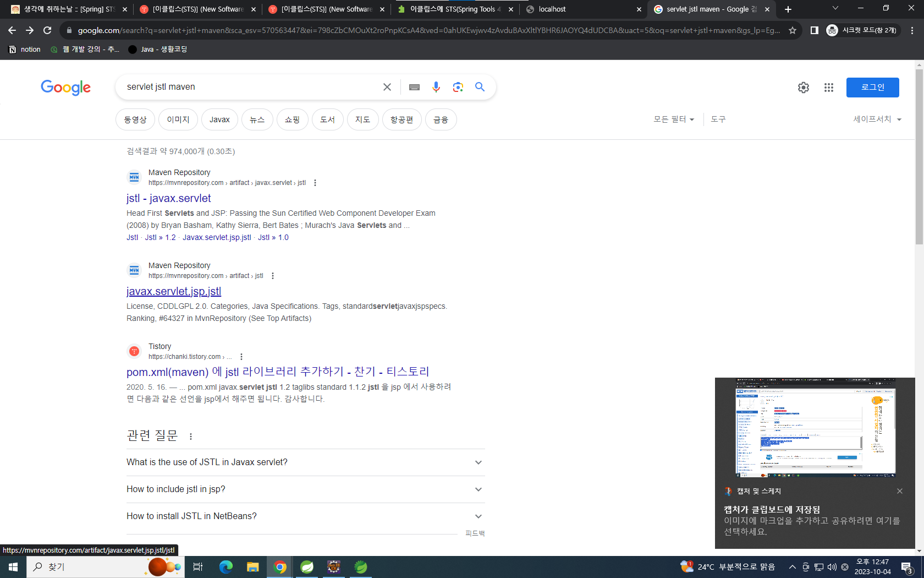Select the 도서 filter chip
This screenshot has width=924, height=578.
(x=328, y=119)
